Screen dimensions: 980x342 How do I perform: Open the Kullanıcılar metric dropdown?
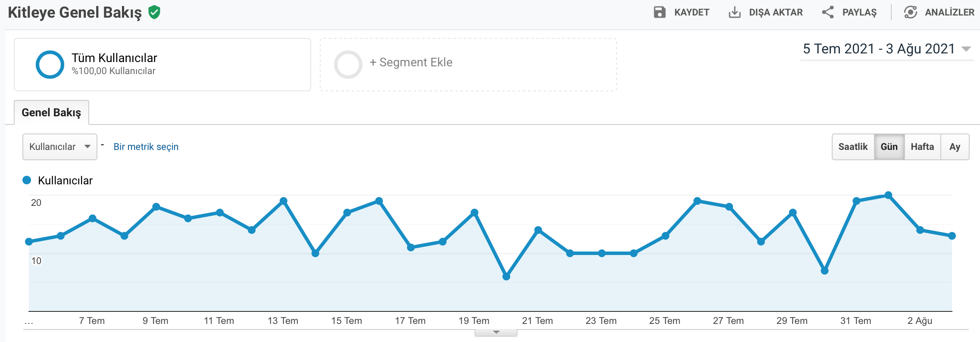click(x=60, y=147)
